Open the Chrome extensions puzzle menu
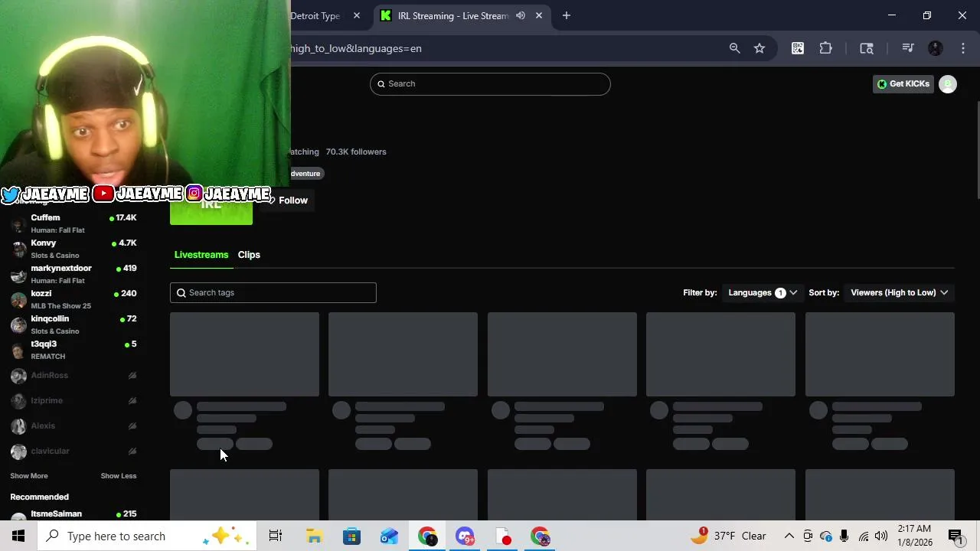This screenshot has height=551, width=980. 826,48
